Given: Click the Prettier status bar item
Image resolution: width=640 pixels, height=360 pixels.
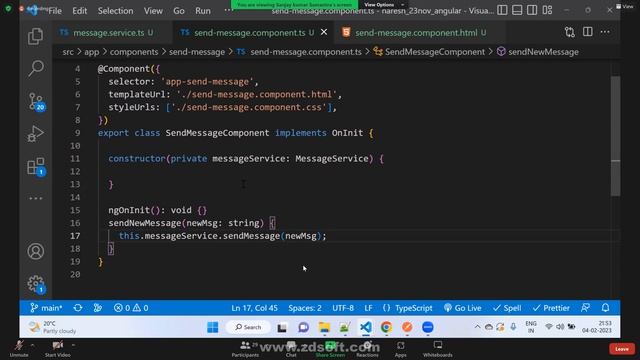Looking at the screenshot, I should tap(551, 308).
